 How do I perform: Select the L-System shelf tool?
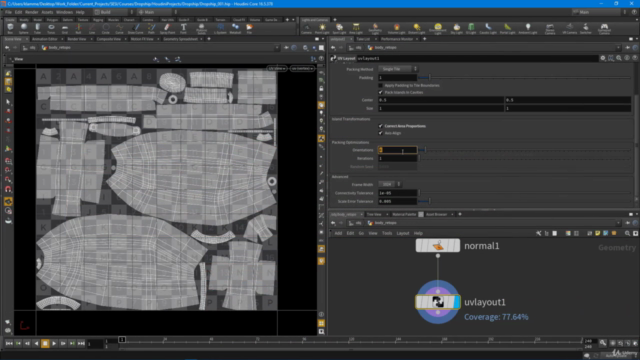(220, 29)
